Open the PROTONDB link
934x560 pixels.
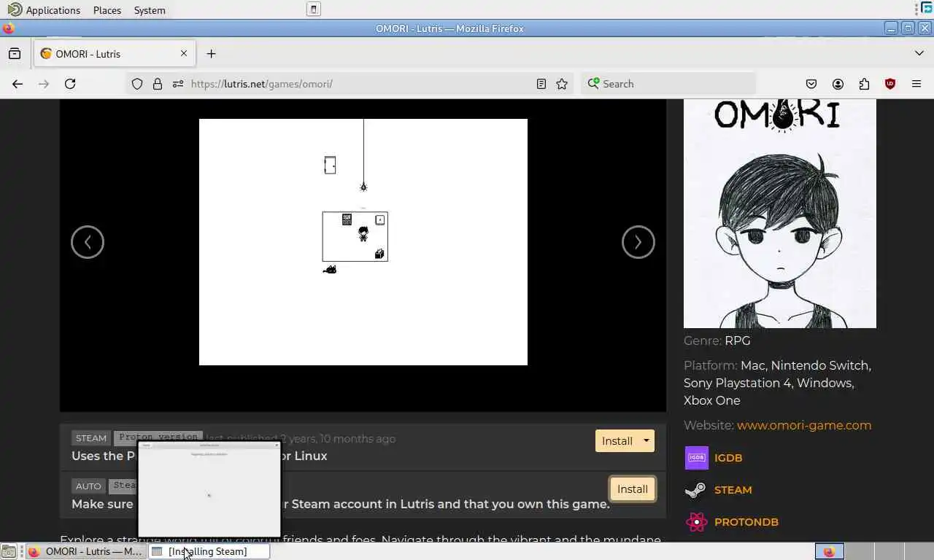pyautogui.click(x=746, y=522)
